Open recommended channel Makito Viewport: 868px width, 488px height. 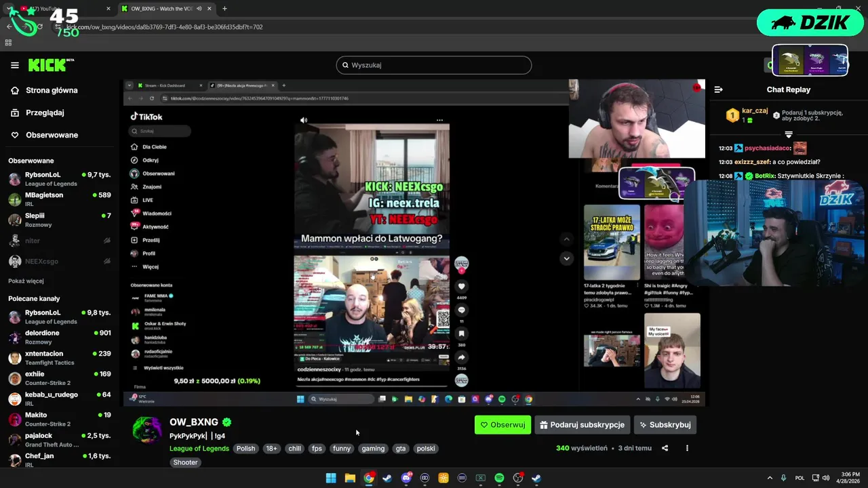click(x=59, y=419)
